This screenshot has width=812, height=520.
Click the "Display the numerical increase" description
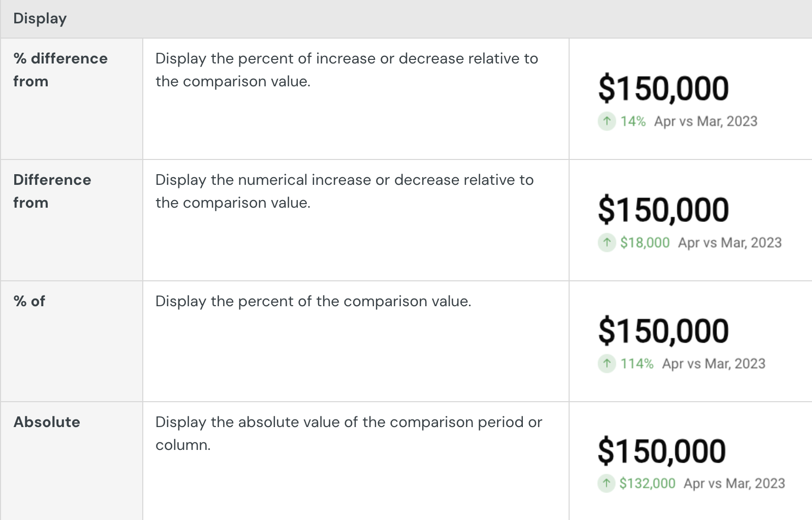click(x=345, y=191)
